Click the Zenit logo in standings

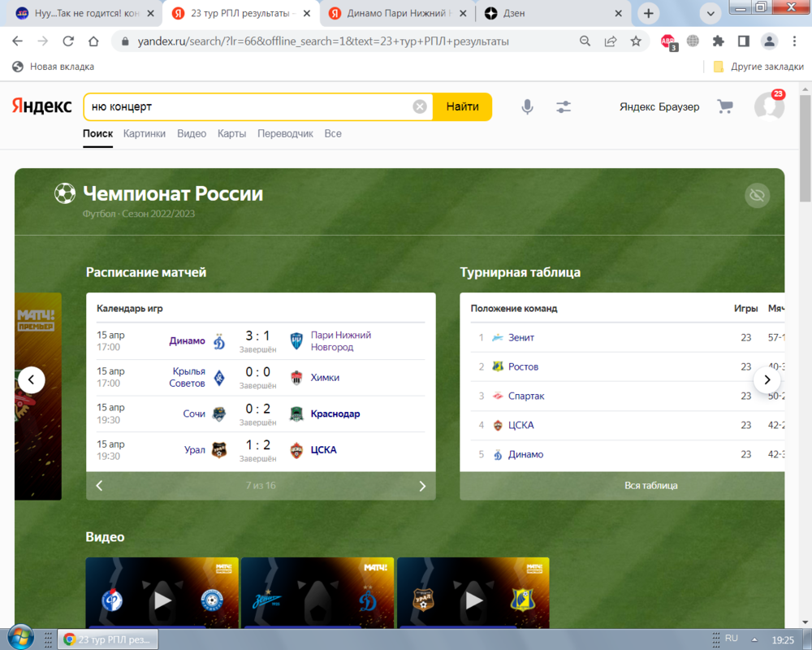(498, 337)
